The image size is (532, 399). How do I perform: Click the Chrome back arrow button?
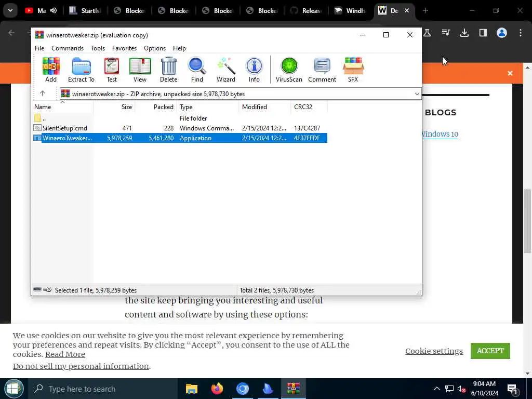[x=11, y=33]
